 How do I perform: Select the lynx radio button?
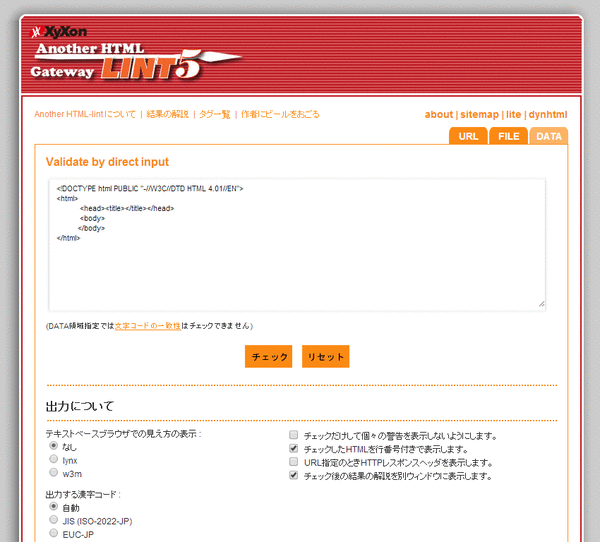coord(54,459)
